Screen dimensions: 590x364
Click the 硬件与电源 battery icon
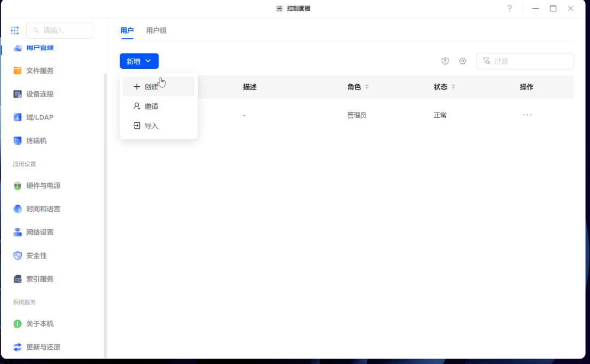click(x=17, y=186)
